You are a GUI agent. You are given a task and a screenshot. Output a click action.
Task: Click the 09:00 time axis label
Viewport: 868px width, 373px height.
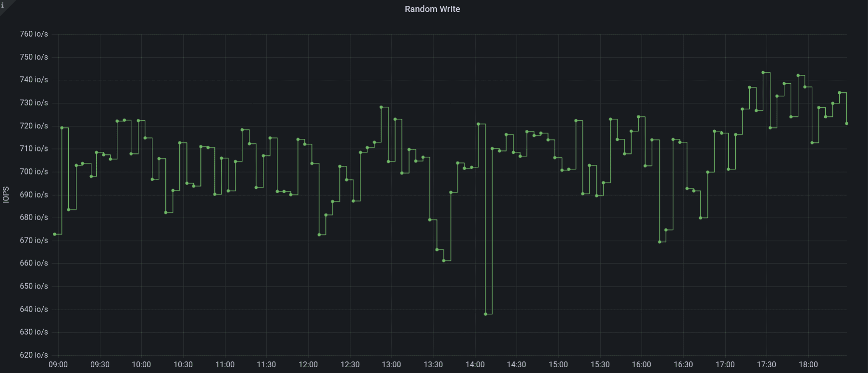58,365
